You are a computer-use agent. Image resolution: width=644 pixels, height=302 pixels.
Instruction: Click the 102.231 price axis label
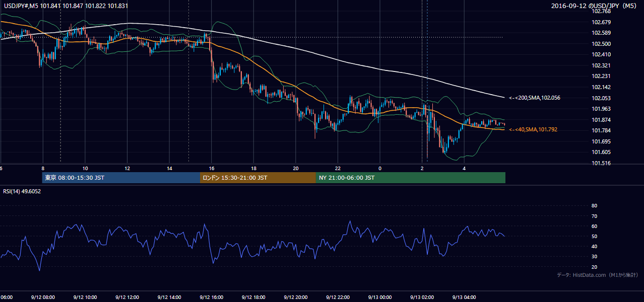pyautogui.click(x=601, y=76)
